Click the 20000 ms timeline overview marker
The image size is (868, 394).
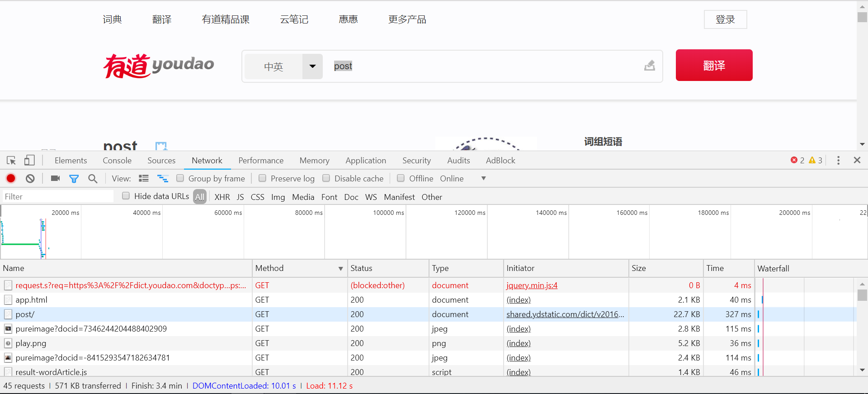pos(65,213)
